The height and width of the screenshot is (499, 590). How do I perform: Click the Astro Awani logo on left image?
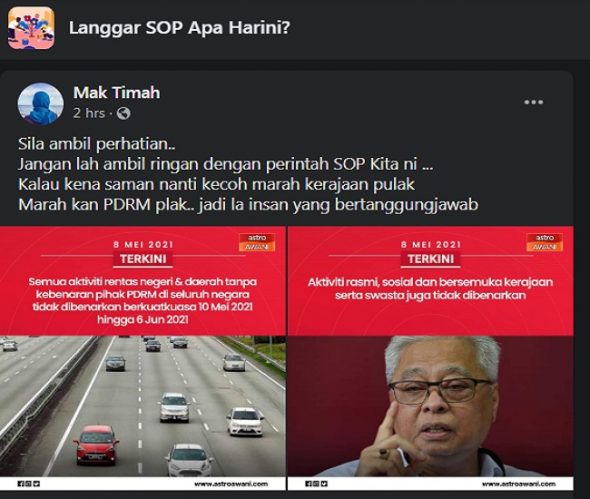point(257,242)
